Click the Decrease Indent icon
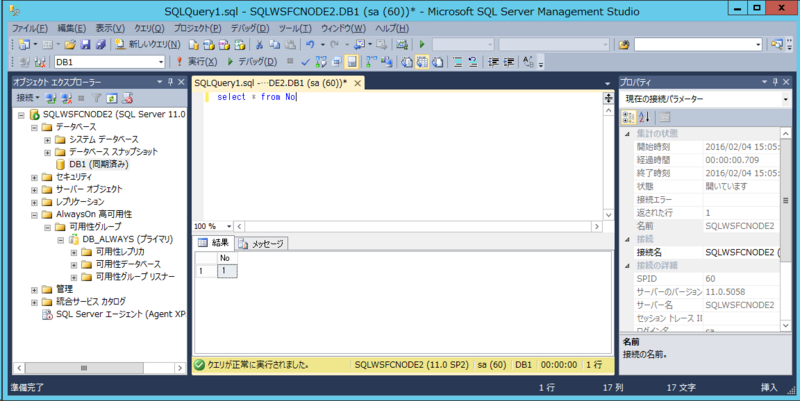800x401 pixels. click(x=493, y=62)
